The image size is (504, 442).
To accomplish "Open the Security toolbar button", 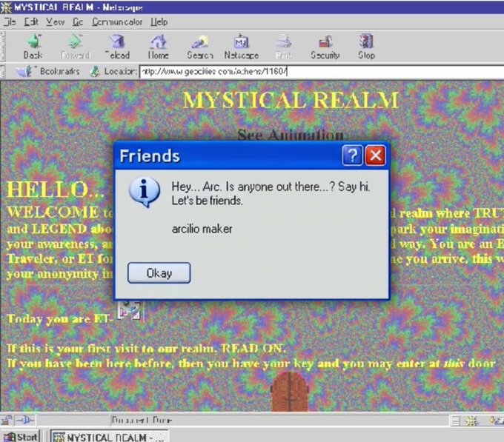I will click(325, 47).
